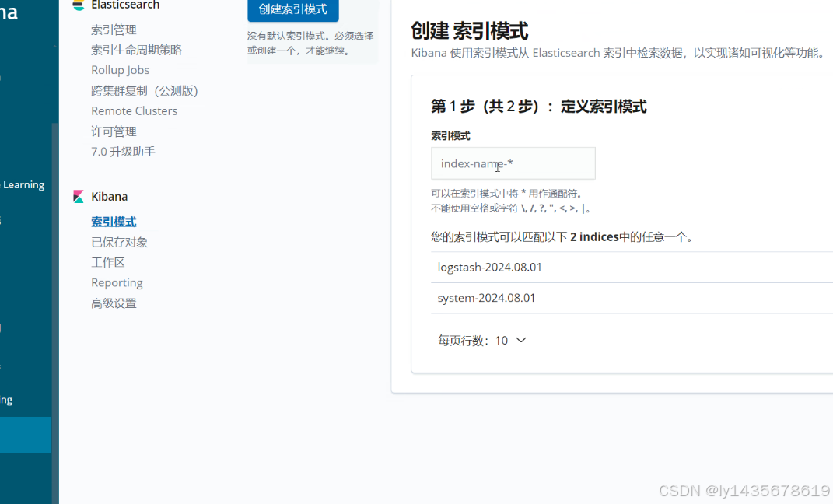Click the highlighted active item in left nav
The image size is (833, 504).
[25, 435]
